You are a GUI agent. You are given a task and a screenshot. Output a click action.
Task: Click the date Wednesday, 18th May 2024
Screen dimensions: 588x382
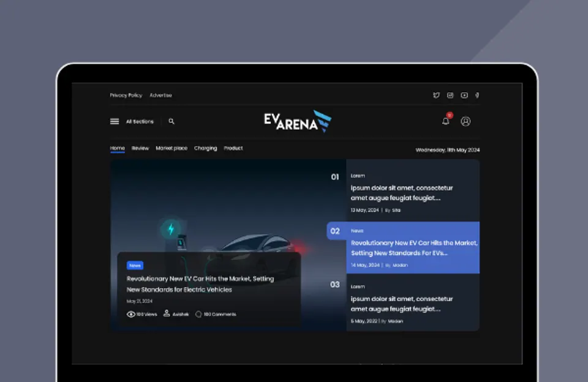(x=447, y=150)
